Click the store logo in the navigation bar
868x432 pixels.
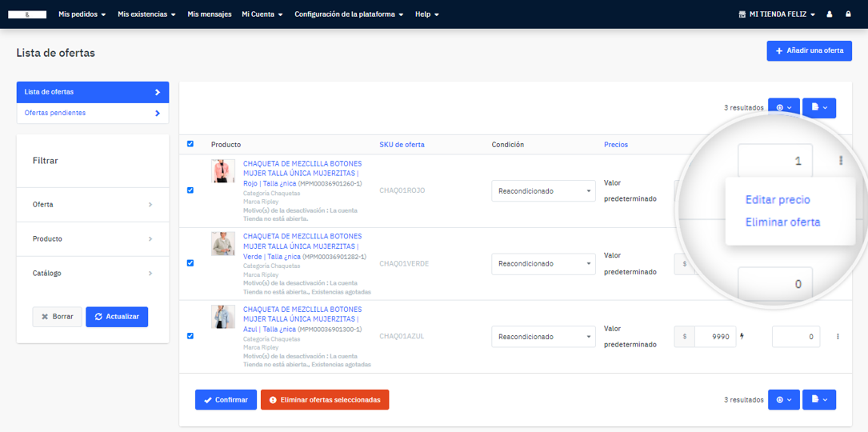pos(27,14)
